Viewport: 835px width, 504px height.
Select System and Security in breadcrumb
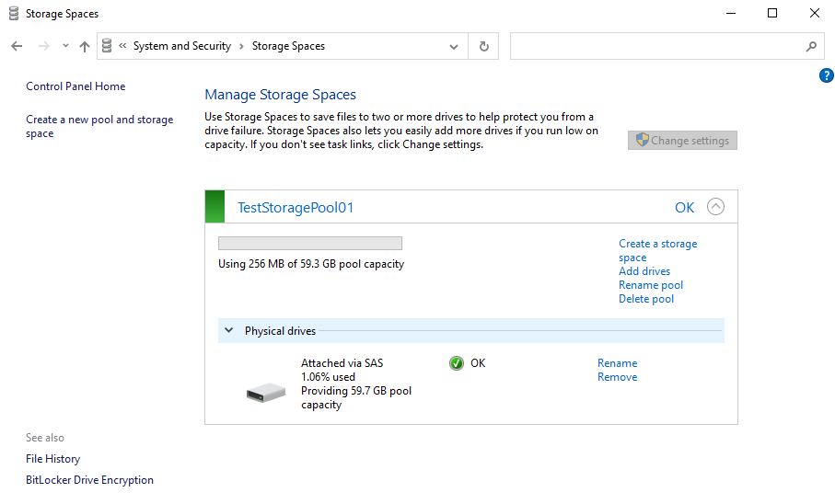click(181, 46)
